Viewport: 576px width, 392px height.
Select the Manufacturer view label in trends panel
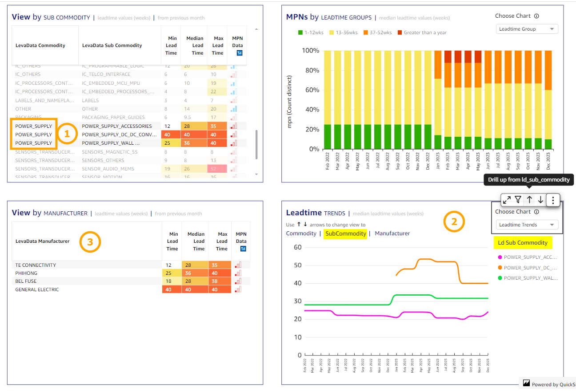click(392, 234)
